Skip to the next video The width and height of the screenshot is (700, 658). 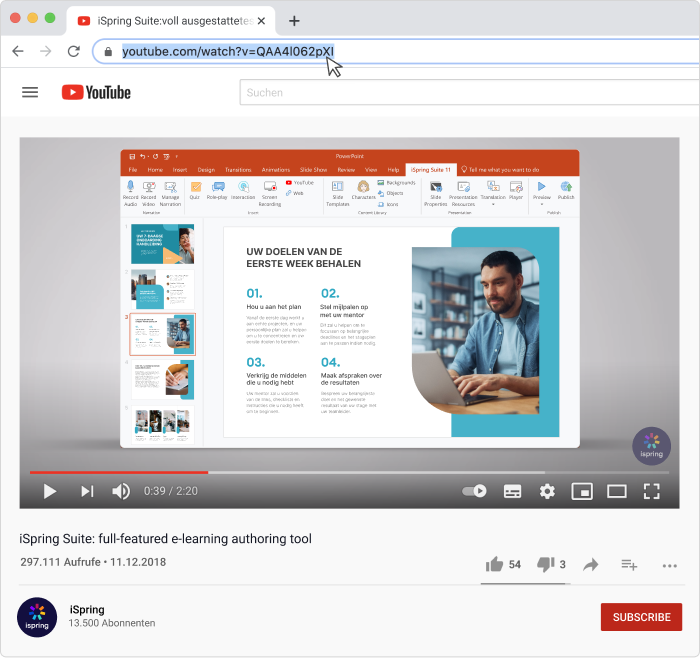87,491
